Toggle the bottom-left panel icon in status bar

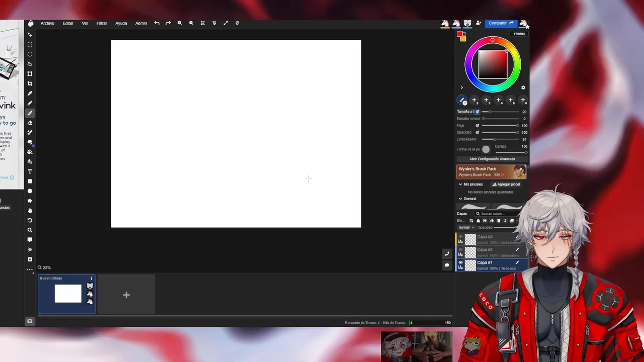30,321
